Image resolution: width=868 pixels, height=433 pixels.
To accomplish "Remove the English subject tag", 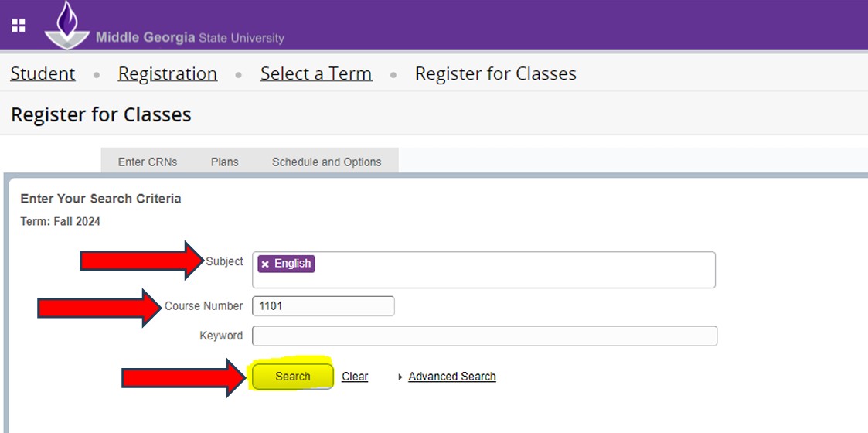I will pos(265,264).
